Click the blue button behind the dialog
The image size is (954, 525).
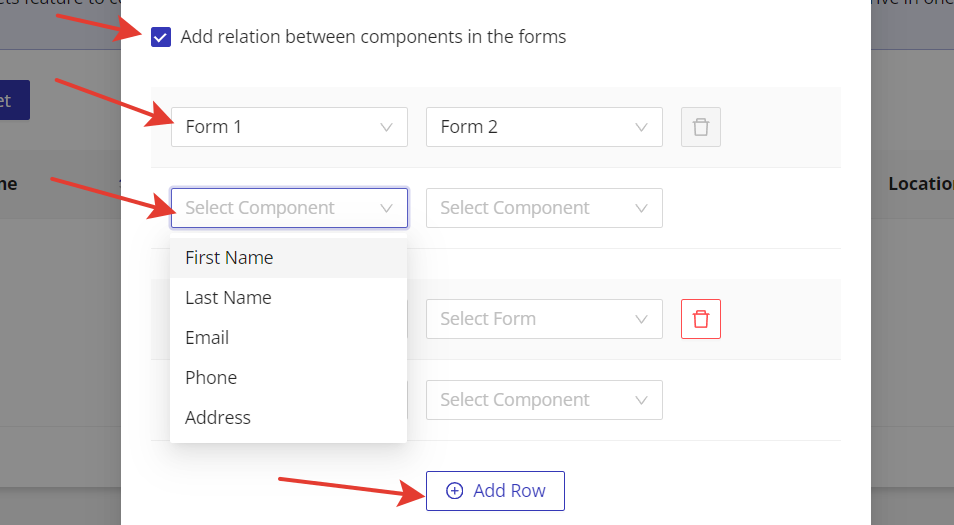[x=14, y=100]
